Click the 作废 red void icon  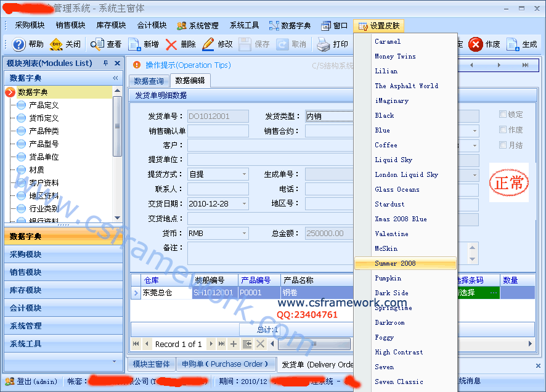point(476,44)
